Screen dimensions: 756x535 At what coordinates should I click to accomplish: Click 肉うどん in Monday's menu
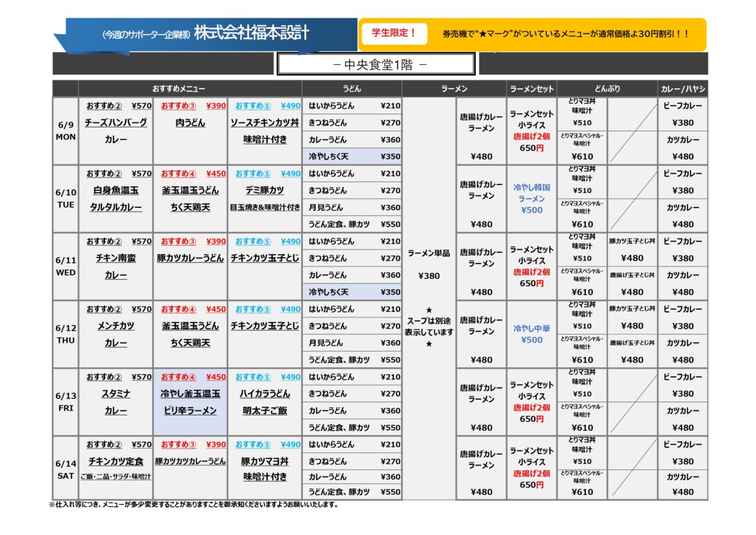[x=190, y=123]
